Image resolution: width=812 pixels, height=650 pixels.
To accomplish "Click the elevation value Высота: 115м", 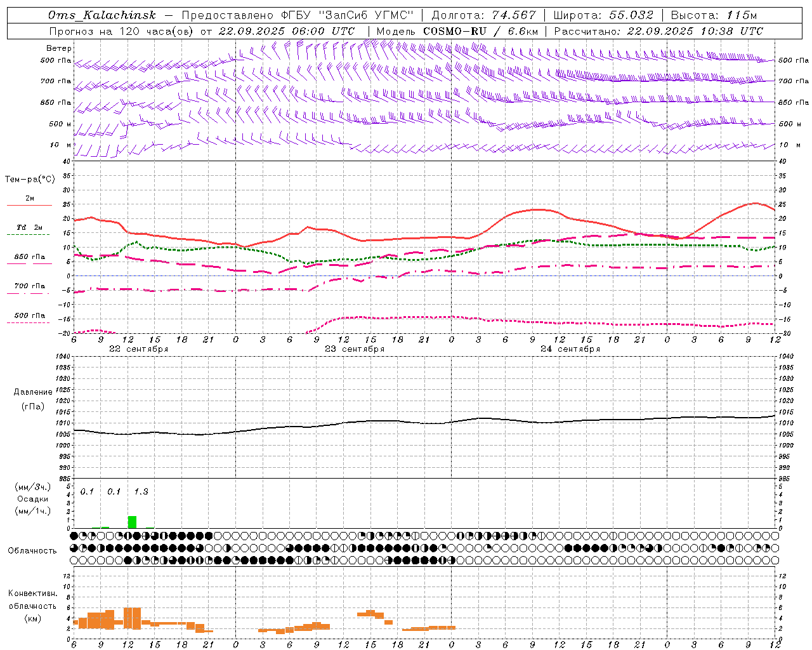I will tap(714, 15).
